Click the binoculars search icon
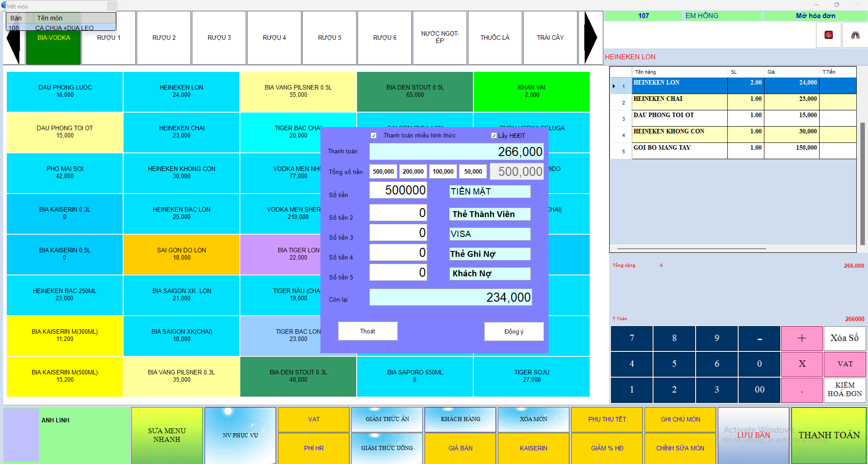 pyautogui.click(x=855, y=35)
